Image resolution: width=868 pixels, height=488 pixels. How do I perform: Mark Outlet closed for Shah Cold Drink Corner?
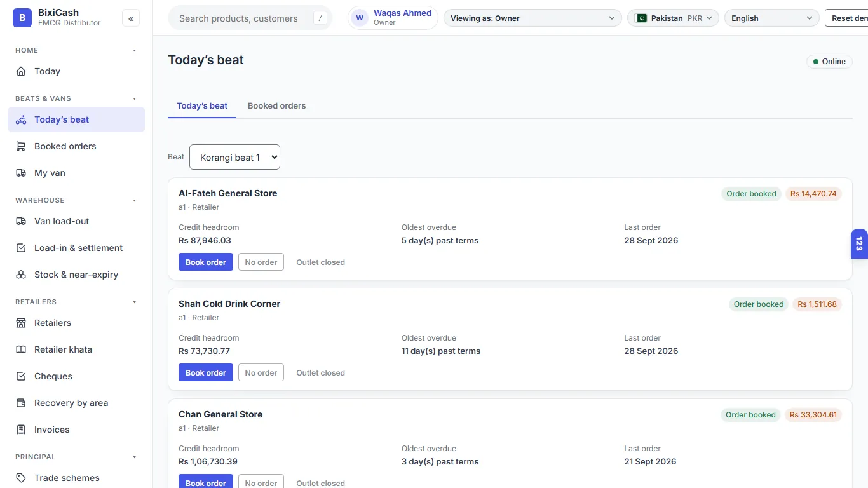tap(321, 373)
